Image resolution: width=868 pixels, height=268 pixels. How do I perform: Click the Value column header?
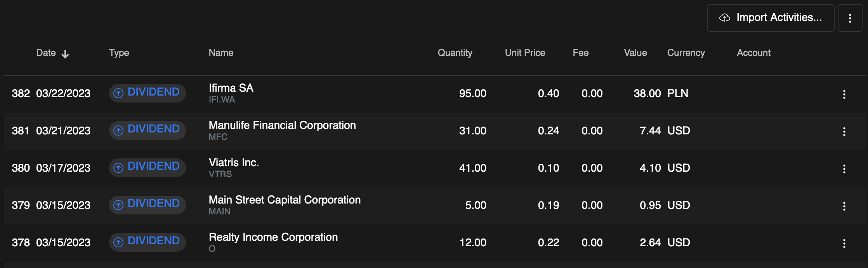coord(635,53)
